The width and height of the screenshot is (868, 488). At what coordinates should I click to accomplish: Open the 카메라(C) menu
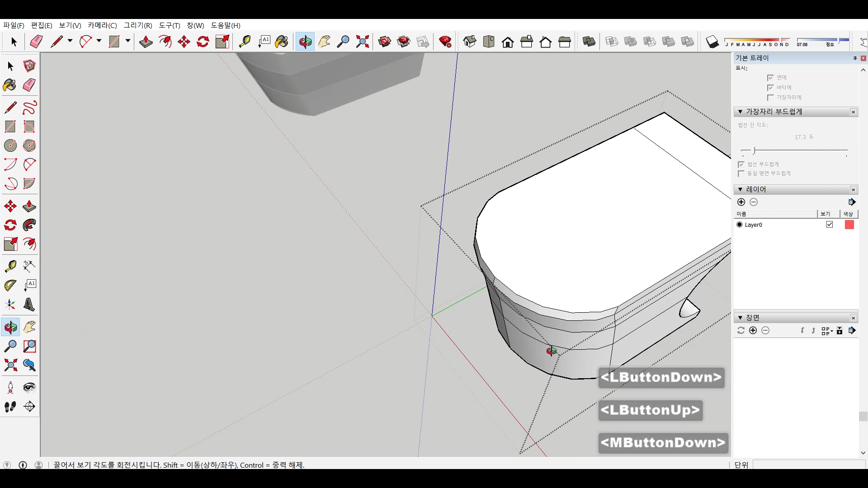[x=102, y=25]
